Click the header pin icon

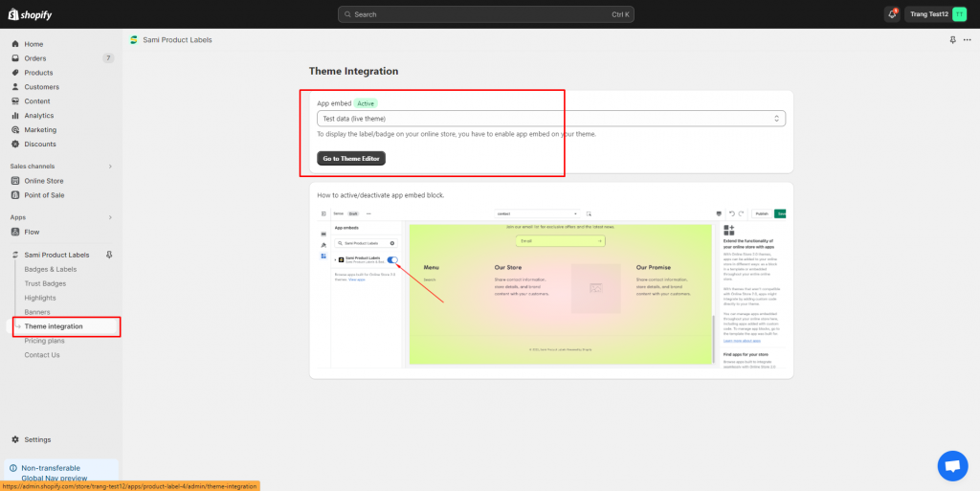(x=952, y=40)
